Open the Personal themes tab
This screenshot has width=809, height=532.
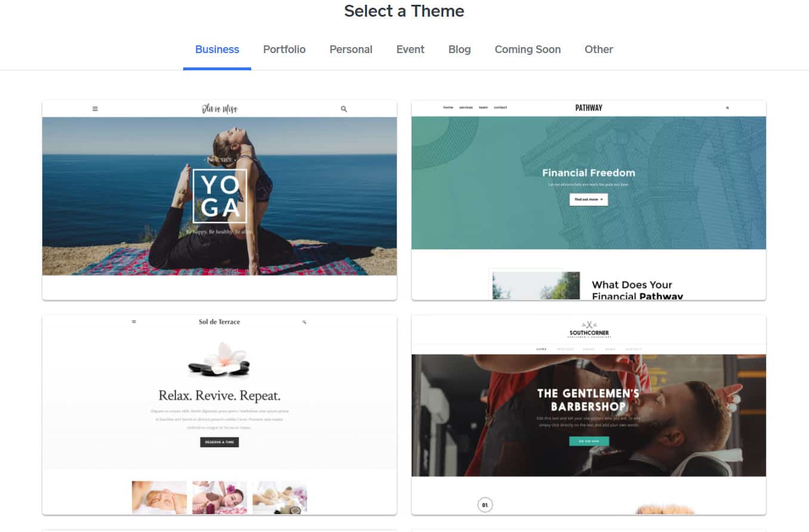[x=351, y=50]
